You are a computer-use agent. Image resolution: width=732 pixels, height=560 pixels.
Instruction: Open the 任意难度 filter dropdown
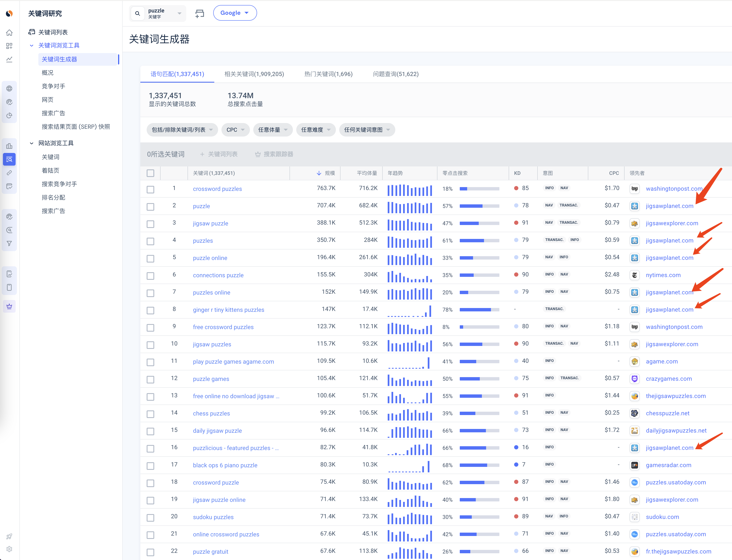click(316, 130)
